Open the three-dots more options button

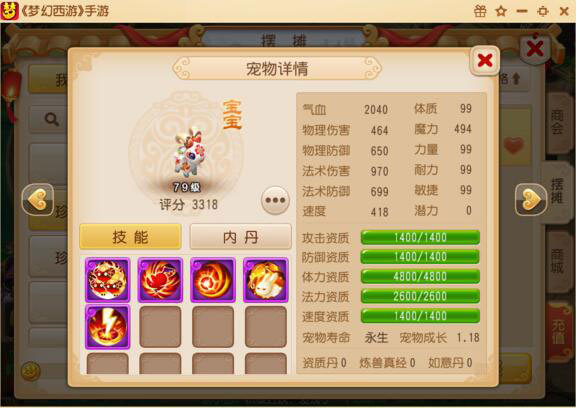point(276,200)
